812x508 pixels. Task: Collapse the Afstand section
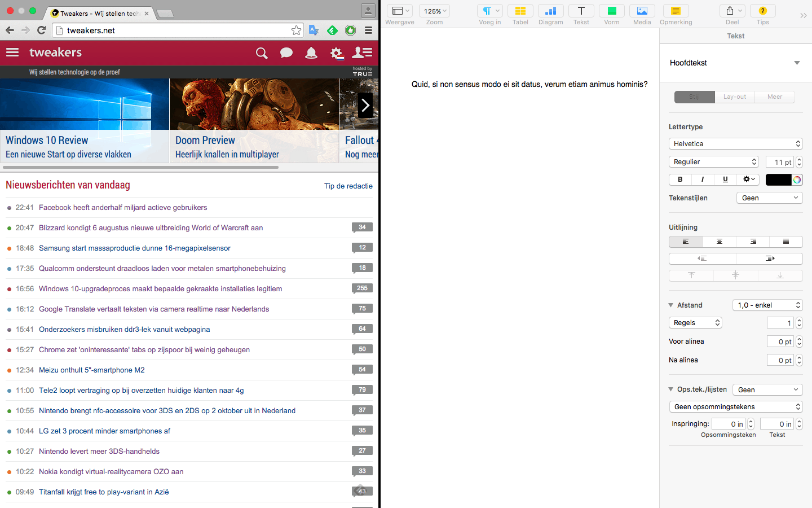[x=671, y=305]
